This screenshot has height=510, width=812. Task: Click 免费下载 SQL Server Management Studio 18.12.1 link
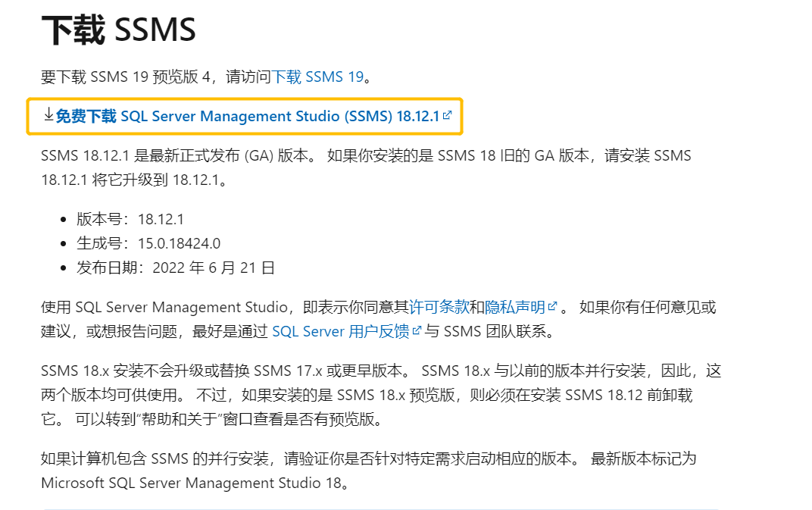[248, 116]
